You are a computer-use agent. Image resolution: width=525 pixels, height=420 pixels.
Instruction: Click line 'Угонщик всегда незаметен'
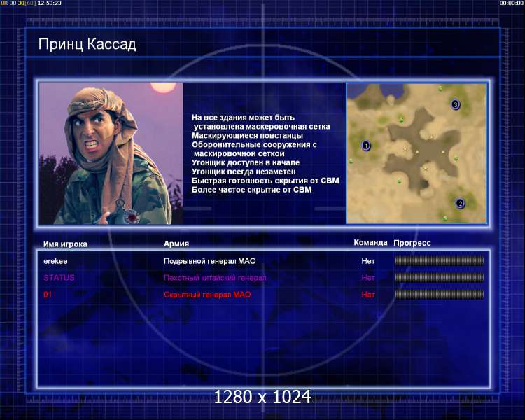(244, 171)
